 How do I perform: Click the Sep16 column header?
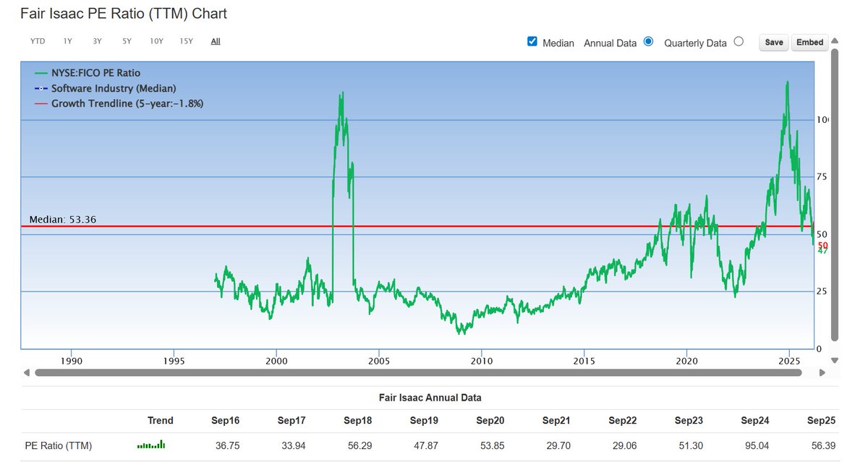tap(225, 420)
